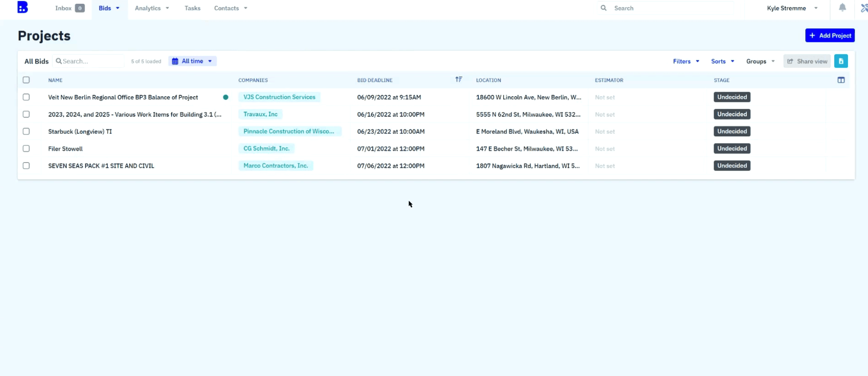Click Undecided stage for Travaux project
The height and width of the screenshot is (376, 868).
click(x=732, y=114)
